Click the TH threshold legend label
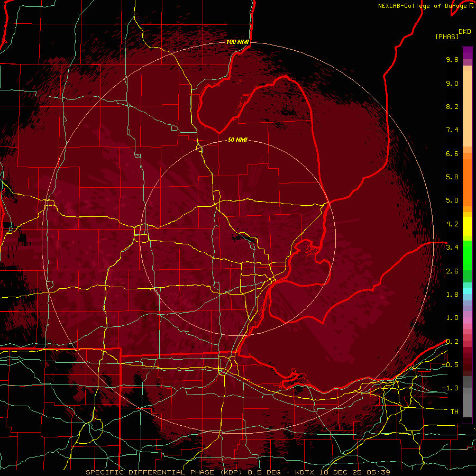Screen dimensions: 476x476 pyautogui.click(x=454, y=412)
